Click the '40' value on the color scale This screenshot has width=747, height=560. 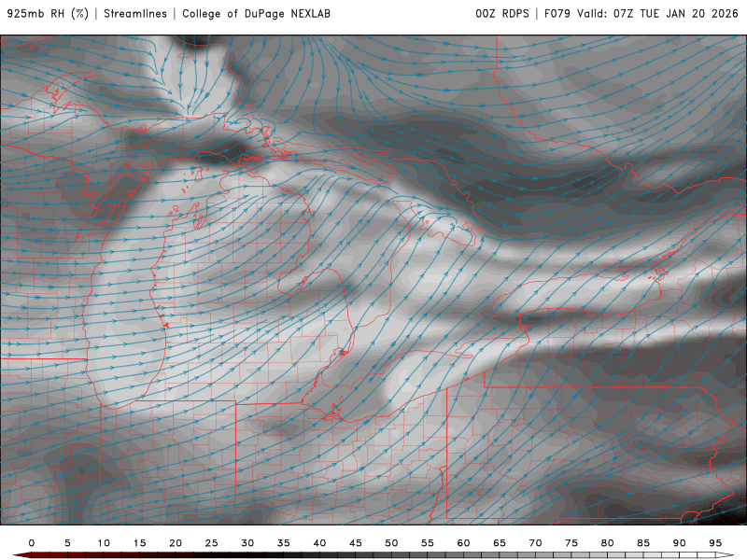coord(319,543)
